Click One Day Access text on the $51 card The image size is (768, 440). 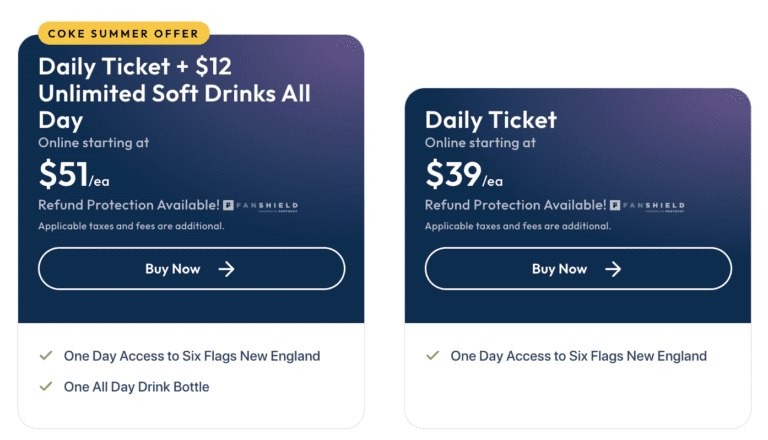click(x=192, y=356)
